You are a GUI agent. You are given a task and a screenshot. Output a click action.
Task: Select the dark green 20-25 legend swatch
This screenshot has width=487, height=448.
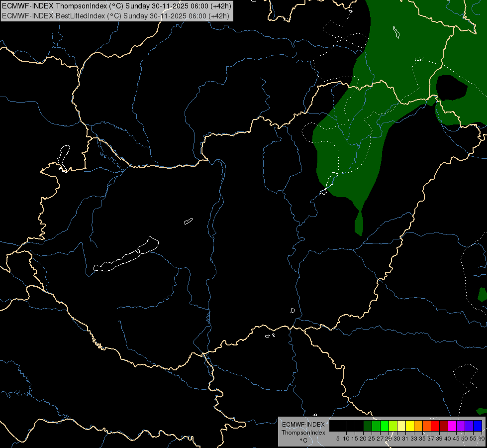[x=368, y=426]
